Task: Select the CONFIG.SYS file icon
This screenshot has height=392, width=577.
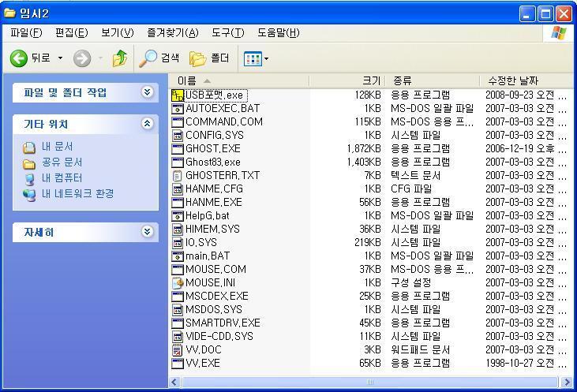Action: click(178, 136)
